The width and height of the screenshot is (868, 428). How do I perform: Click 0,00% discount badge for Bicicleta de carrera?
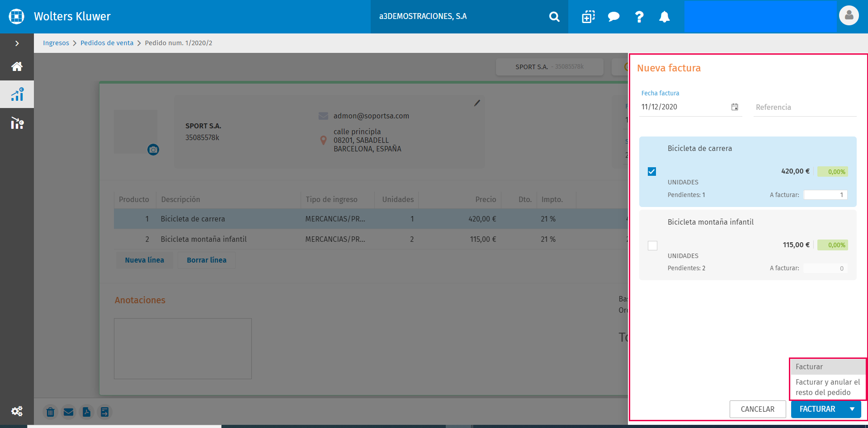833,172
